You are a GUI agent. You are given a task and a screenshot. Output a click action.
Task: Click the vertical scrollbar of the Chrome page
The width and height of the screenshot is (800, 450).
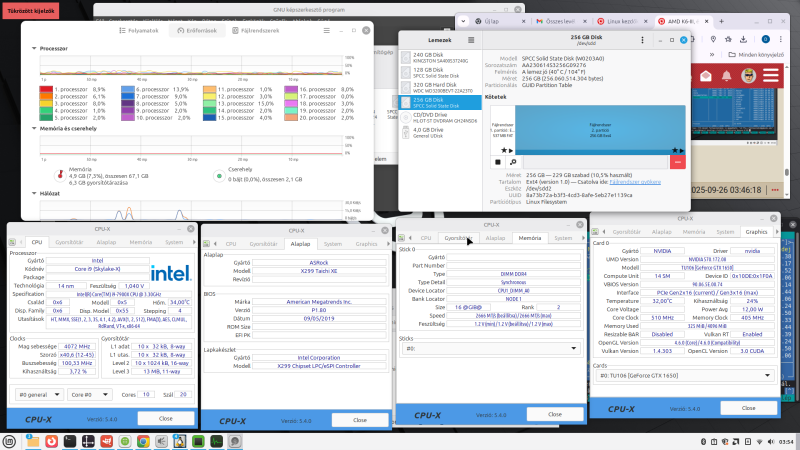coord(787,172)
